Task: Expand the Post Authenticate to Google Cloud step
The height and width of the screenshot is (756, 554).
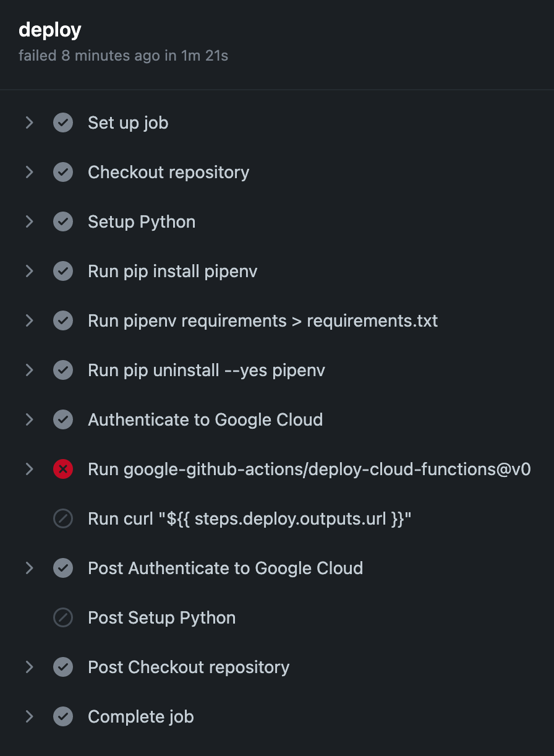Action: [29, 568]
